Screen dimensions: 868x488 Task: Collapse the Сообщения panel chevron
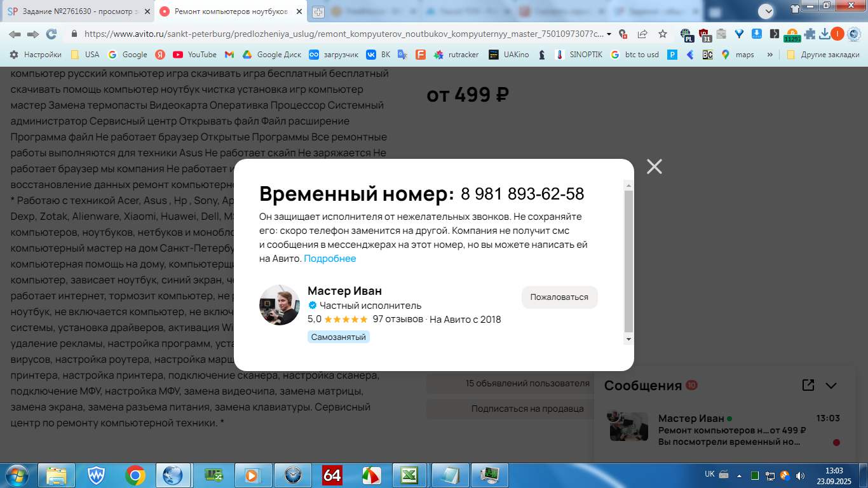[x=831, y=385]
